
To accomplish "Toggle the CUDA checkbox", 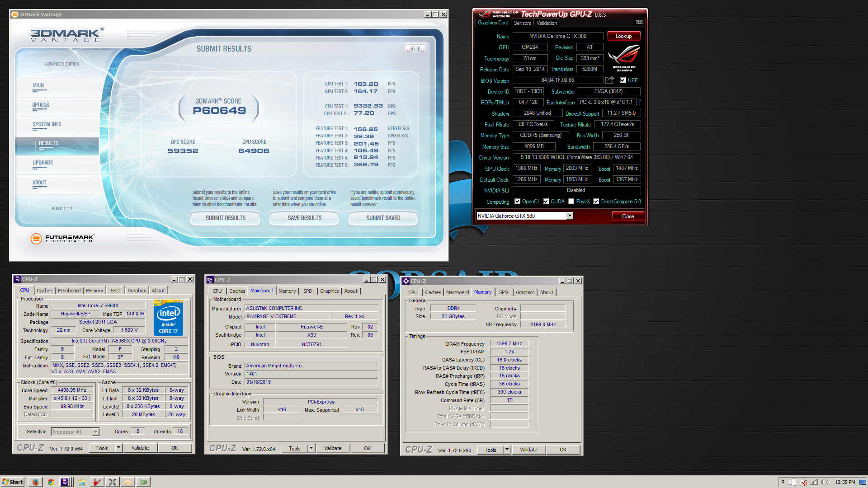I will 546,202.
